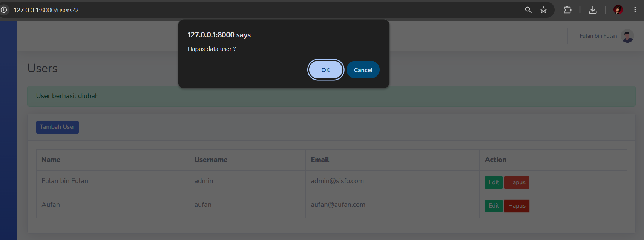Hapus the Aufan user row
Viewport: 644px width, 240px height.
pos(517,206)
